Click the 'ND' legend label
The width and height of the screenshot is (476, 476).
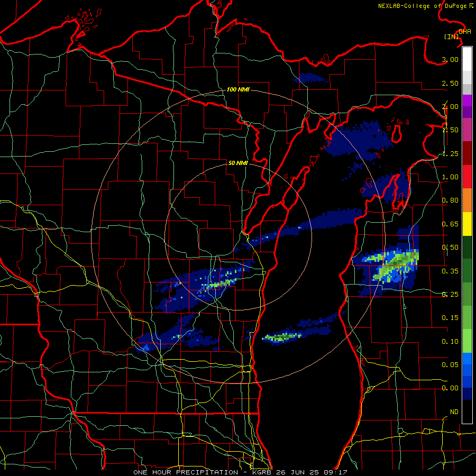coord(454,412)
